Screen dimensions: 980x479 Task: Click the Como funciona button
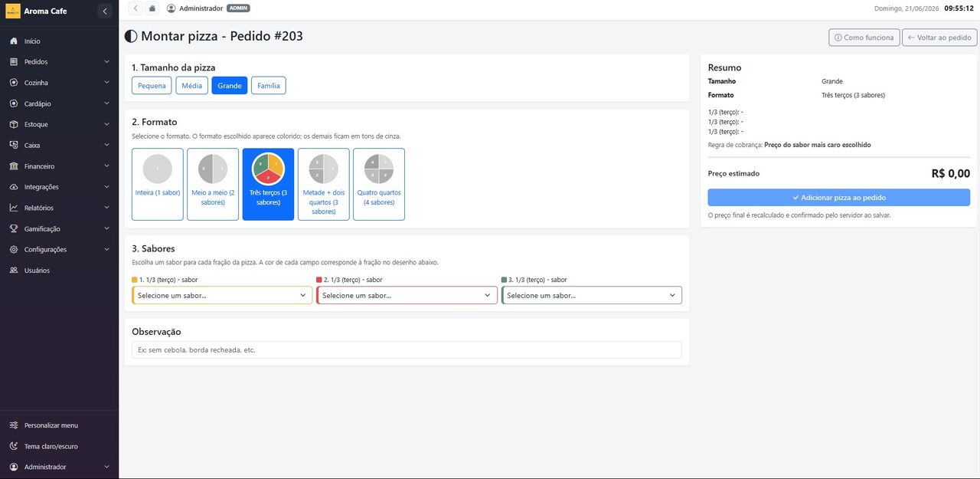point(864,38)
